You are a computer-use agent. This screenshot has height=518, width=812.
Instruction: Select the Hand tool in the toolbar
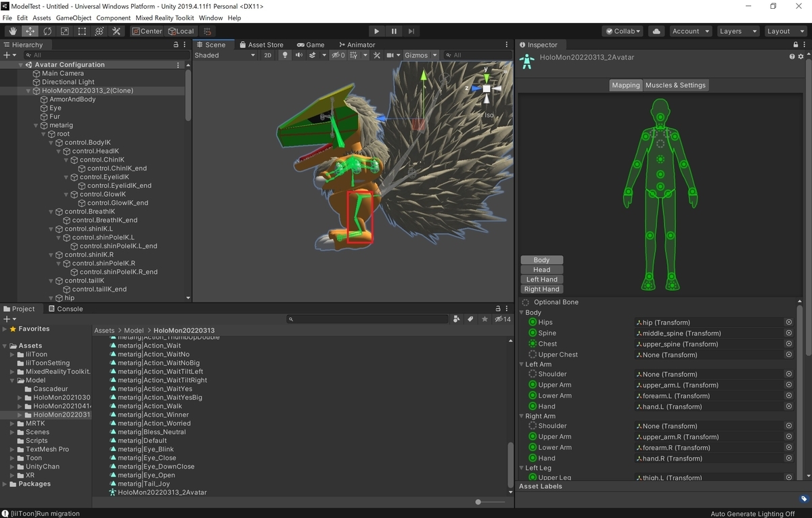tap(13, 31)
